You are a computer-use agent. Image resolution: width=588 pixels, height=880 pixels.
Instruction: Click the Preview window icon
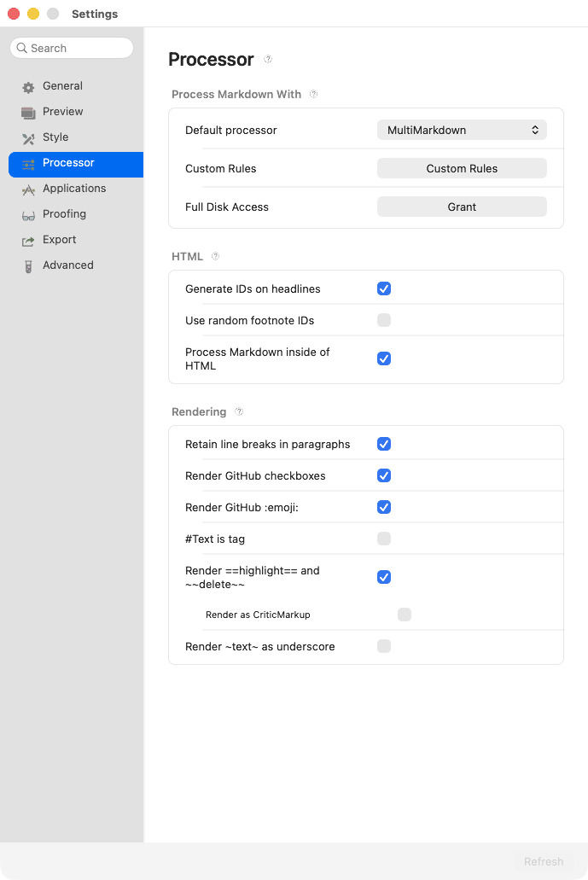pos(28,113)
